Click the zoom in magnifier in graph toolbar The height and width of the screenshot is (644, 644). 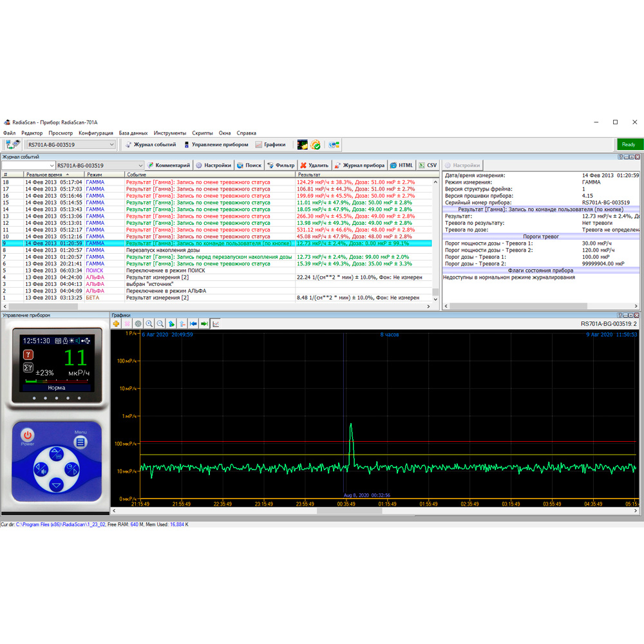click(149, 324)
